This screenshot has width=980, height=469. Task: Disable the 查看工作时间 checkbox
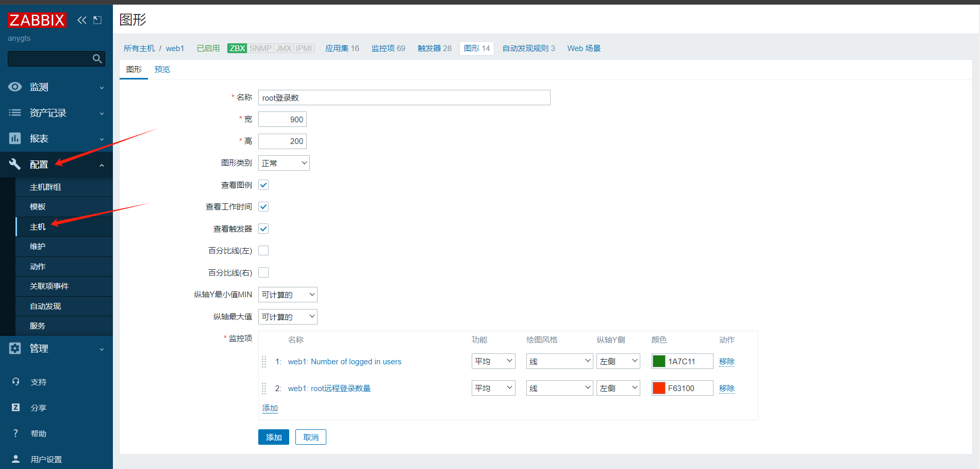pos(263,207)
